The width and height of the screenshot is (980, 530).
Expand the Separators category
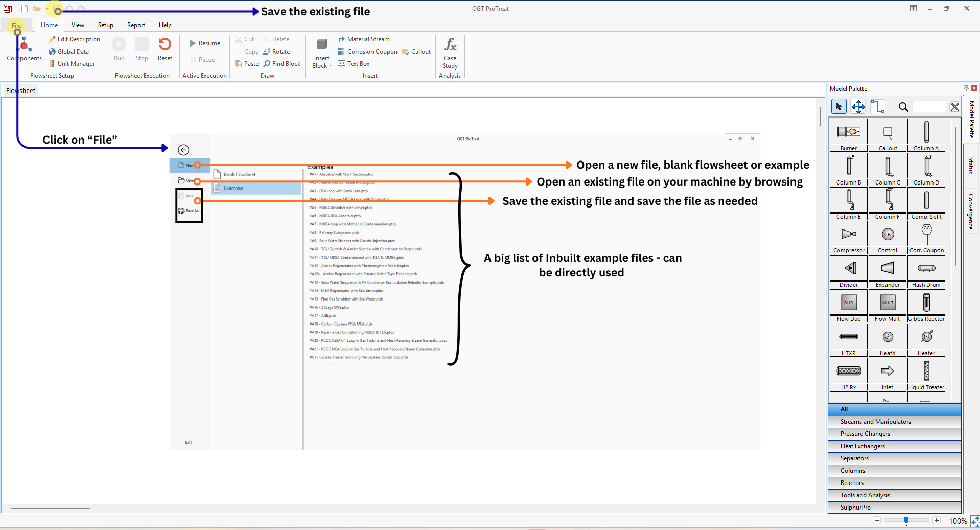click(894, 458)
